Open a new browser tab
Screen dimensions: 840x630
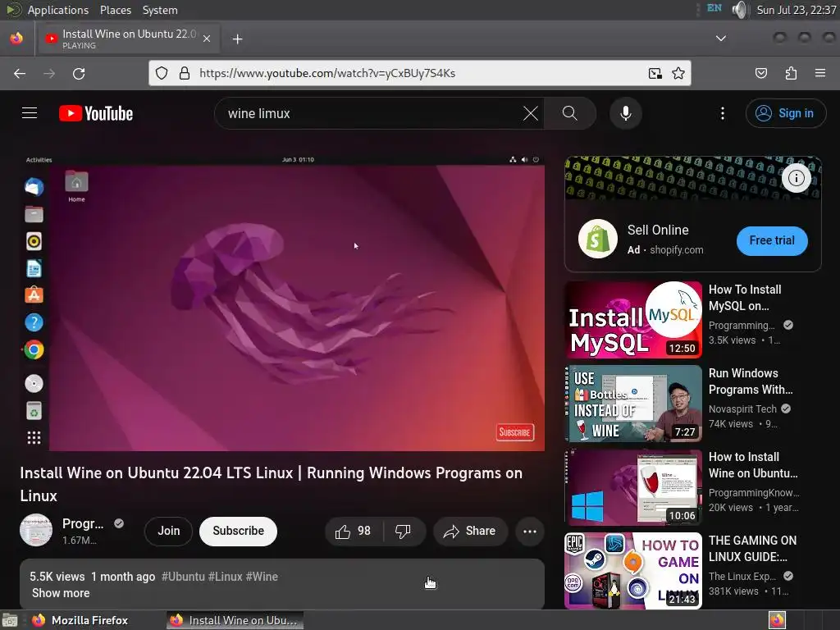pyautogui.click(x=237, y=39)
